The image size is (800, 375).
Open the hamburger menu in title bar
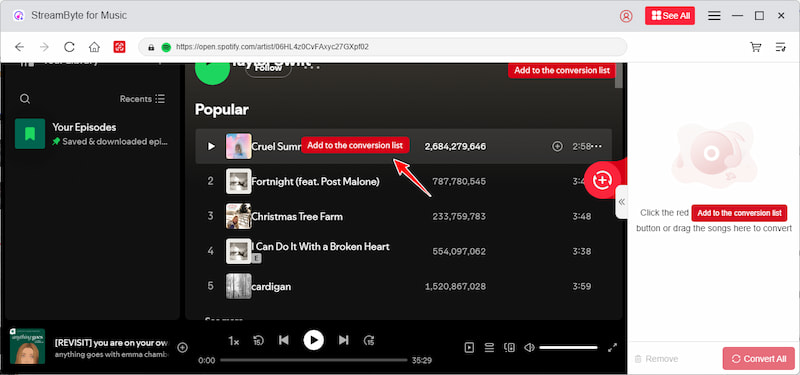tap(714, 16)
